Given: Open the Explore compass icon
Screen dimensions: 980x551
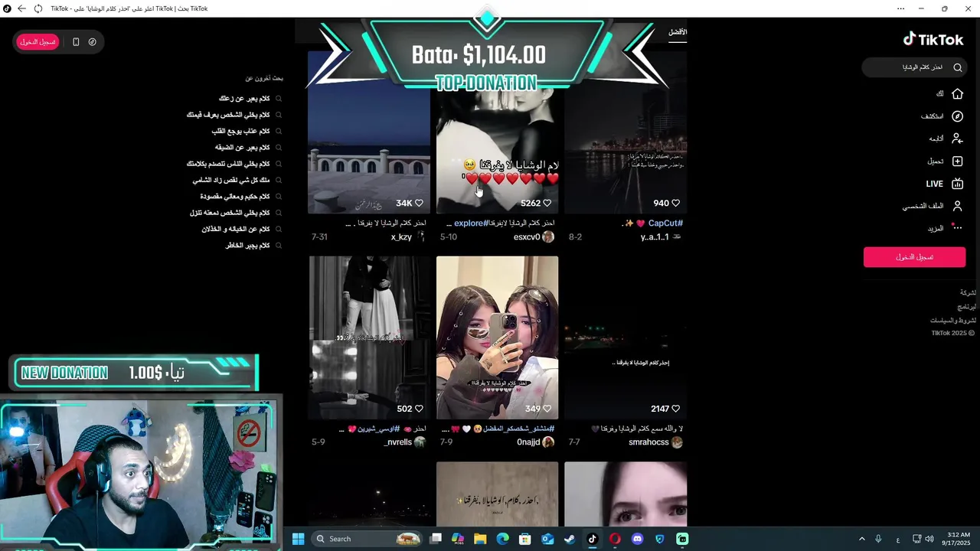Looking at the screenshot, I should pos(957,116).
